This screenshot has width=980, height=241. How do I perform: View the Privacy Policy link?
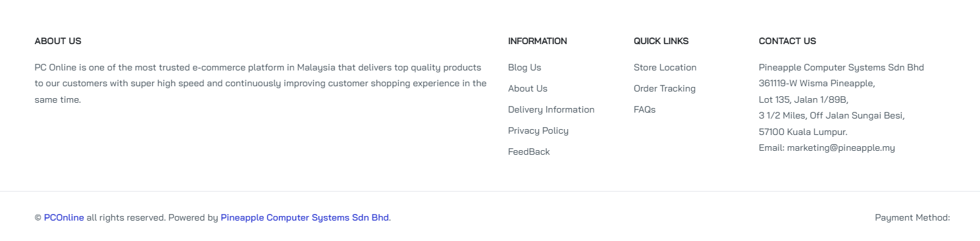[x=538, y=130]
